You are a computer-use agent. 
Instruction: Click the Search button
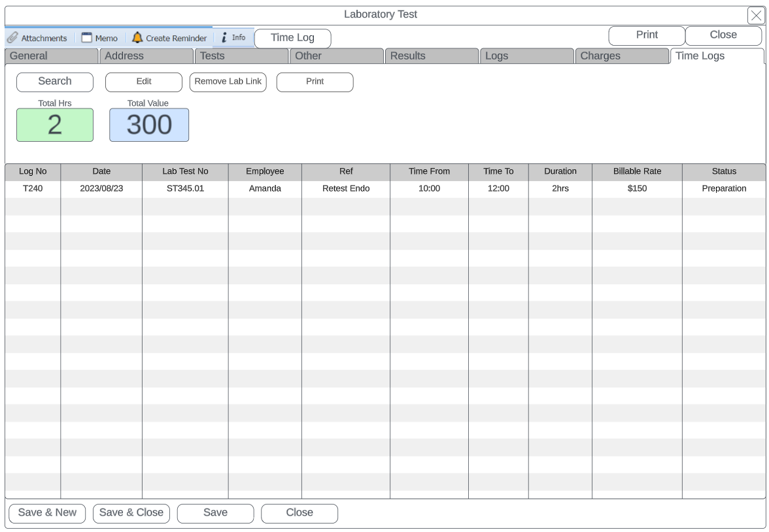point(55,82)
